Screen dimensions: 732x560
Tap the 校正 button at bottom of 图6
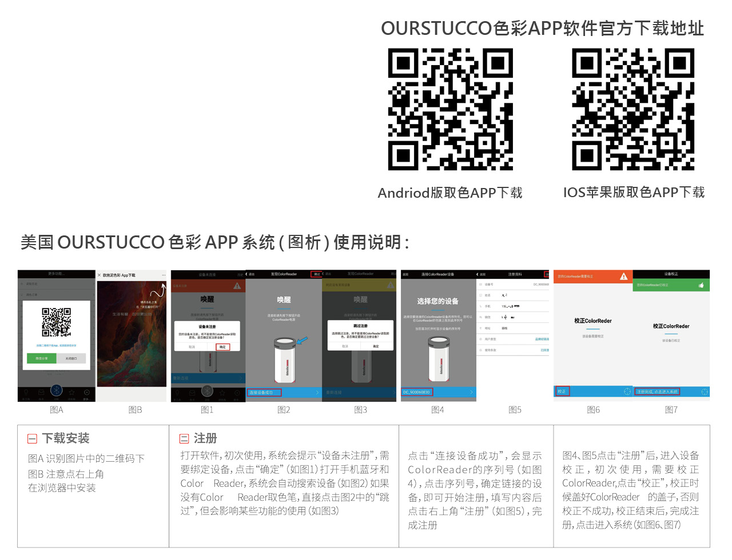pos(562,391)
